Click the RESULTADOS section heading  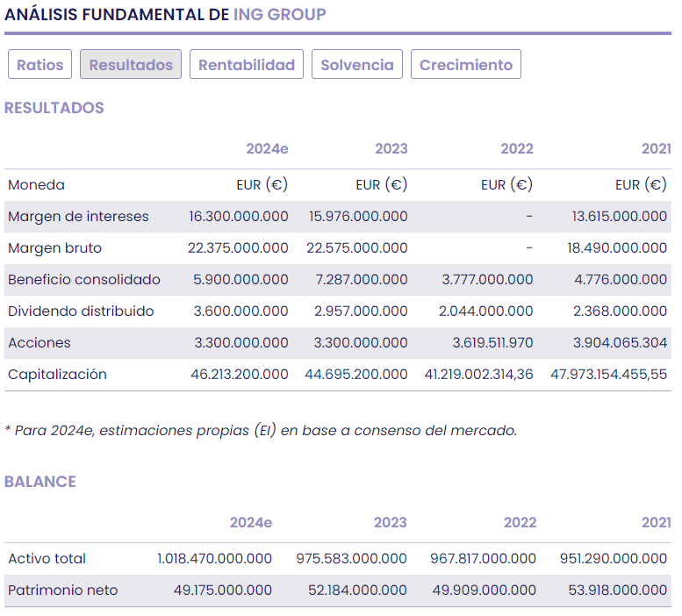tap(54, 108)
